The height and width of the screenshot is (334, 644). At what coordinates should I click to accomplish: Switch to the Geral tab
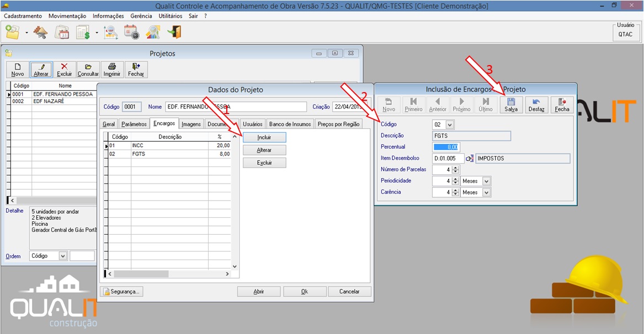(x=109, y=125)
